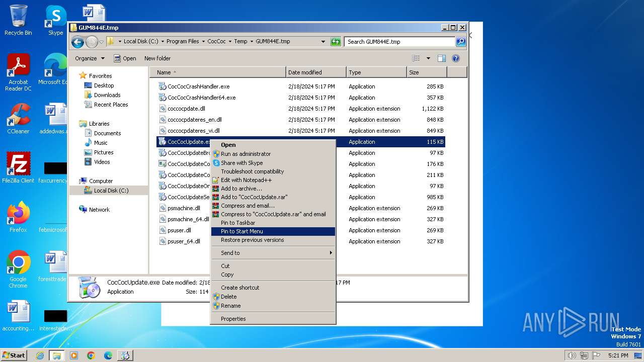Click the change view icon
This screenshot has width=644, height=362.
[416, 58]
